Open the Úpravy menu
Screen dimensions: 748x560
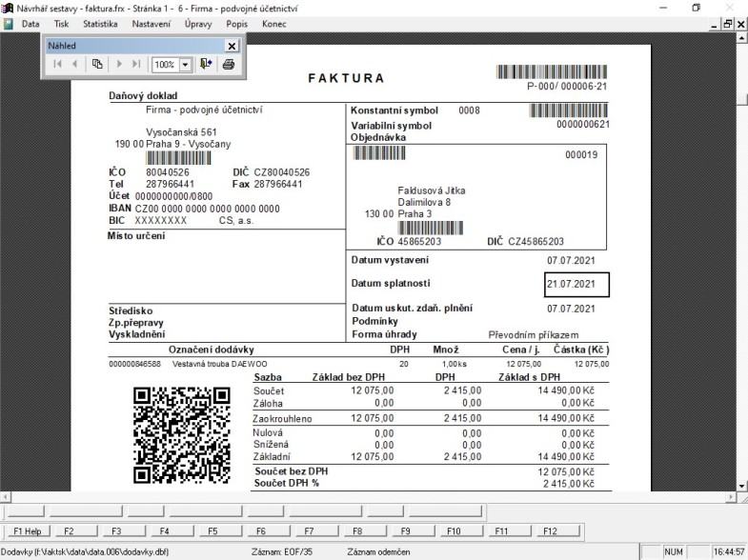coord(198,24)
